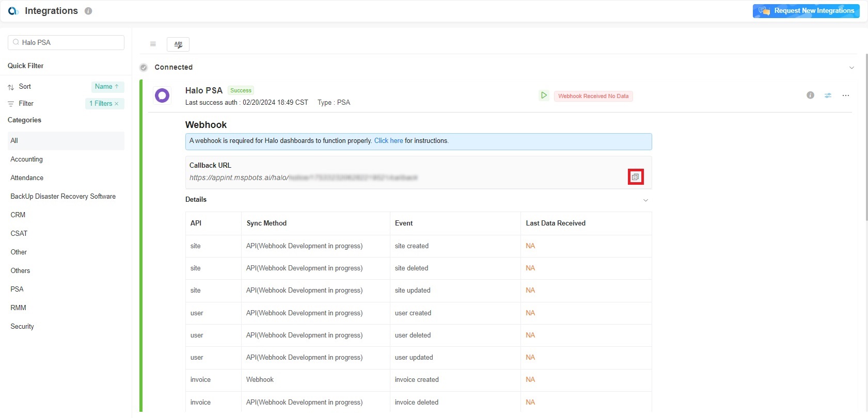Open Halo PSA info icon
The image size is (868, 418).
810,95
